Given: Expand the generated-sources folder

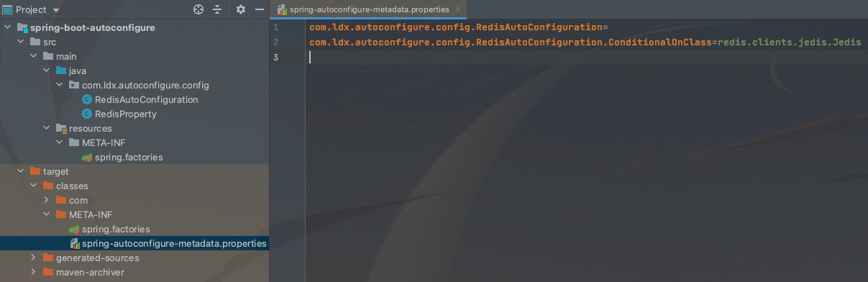Looking at the screenshot, I should pyautogui.click(x=34, y=258).
